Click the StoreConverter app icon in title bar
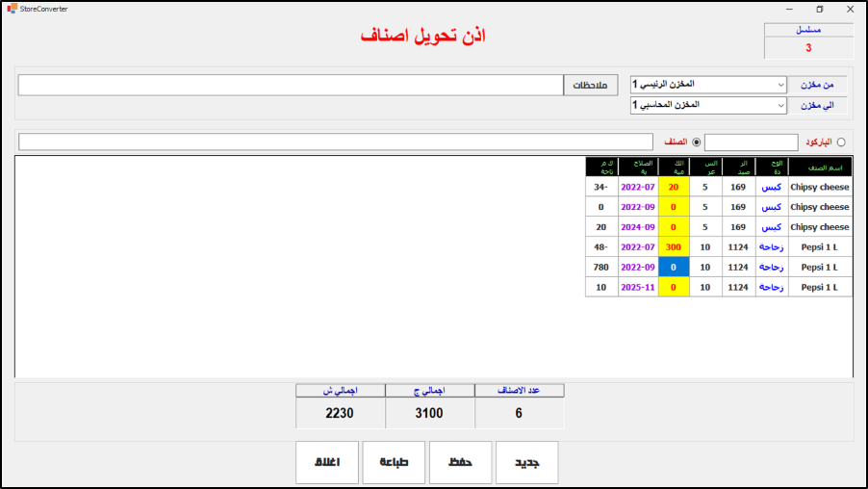 pos(12,9)
